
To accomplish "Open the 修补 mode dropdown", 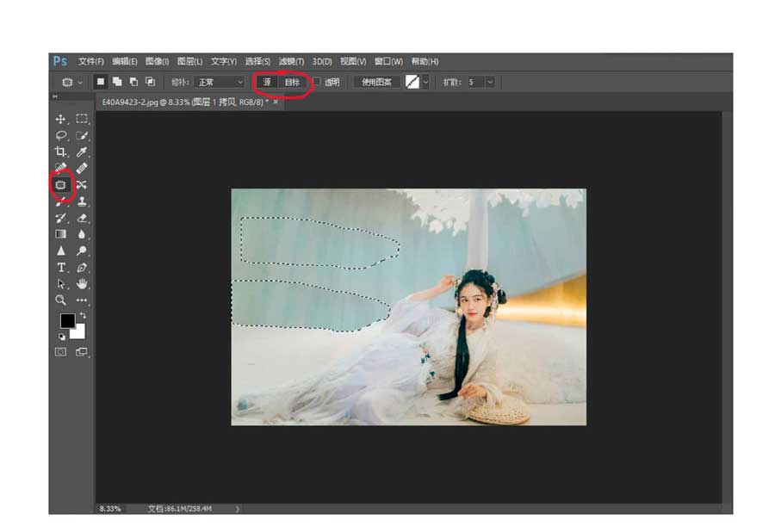I will 219,82.
